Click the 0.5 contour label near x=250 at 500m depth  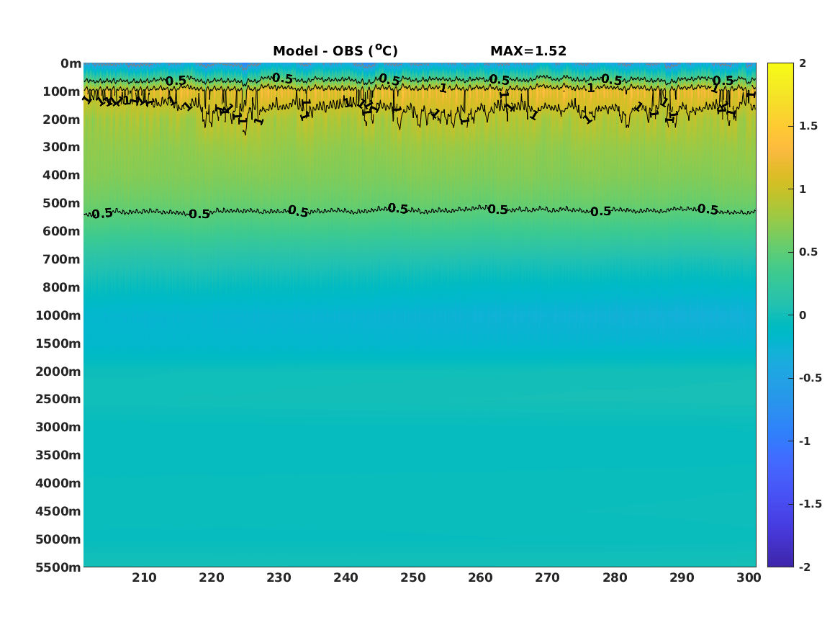tap(398, 208)
